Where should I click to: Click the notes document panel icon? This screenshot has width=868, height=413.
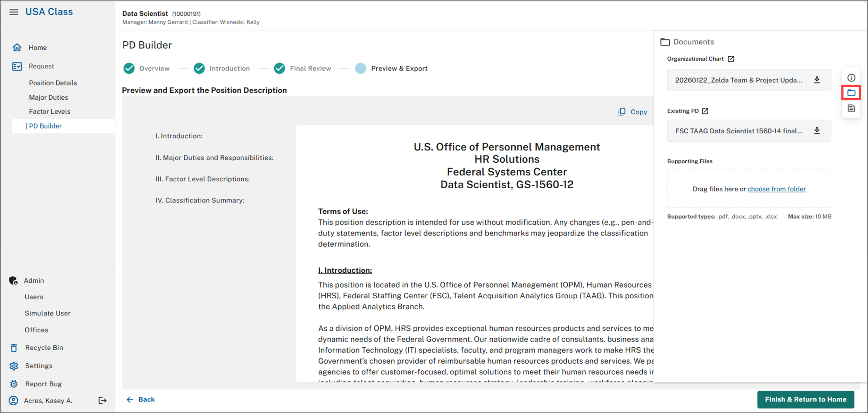(851, 108)
